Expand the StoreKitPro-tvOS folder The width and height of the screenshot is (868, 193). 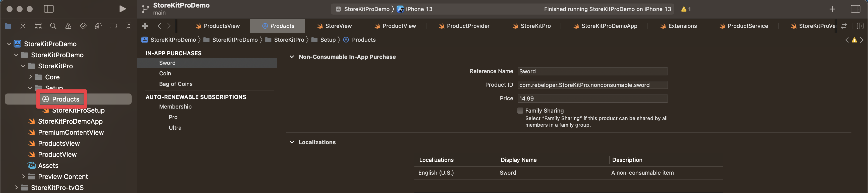[x=16, y=188]
